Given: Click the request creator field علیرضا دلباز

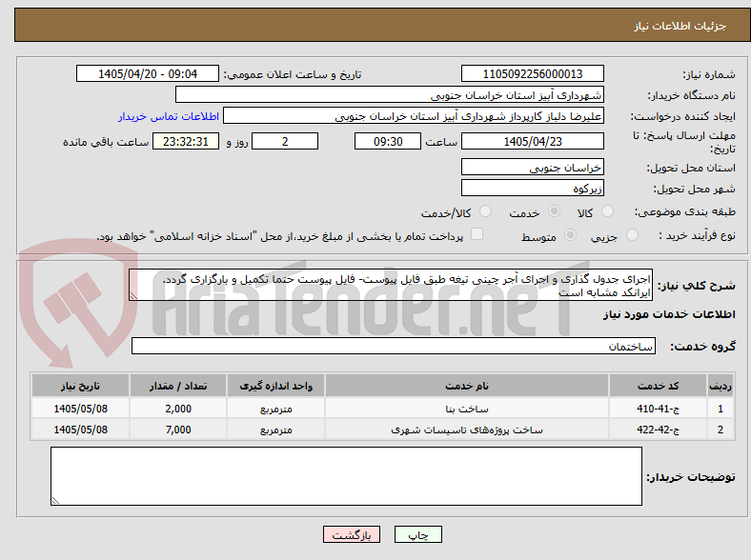Looking at the screenshot, I should click(414, 116).
